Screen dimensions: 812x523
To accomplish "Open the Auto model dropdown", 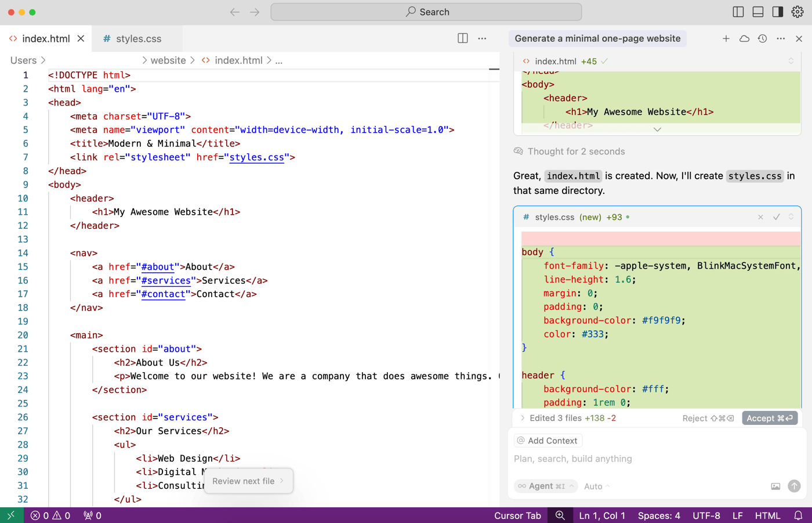I will click(597, 486).
